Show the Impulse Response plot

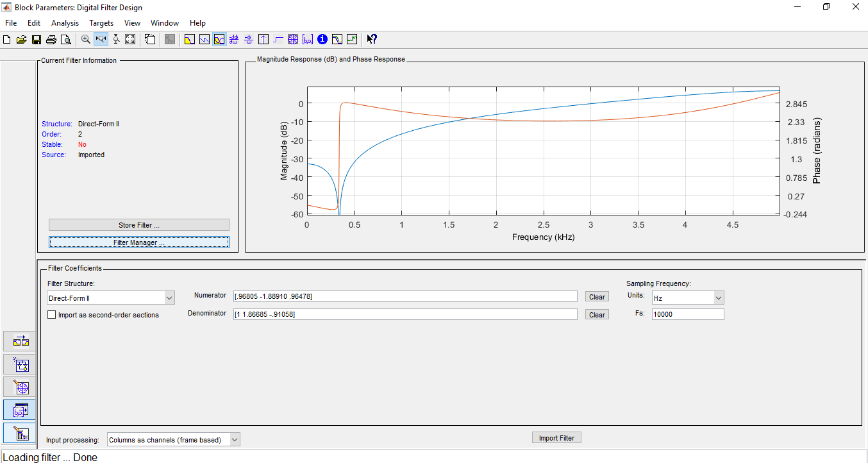263,39
